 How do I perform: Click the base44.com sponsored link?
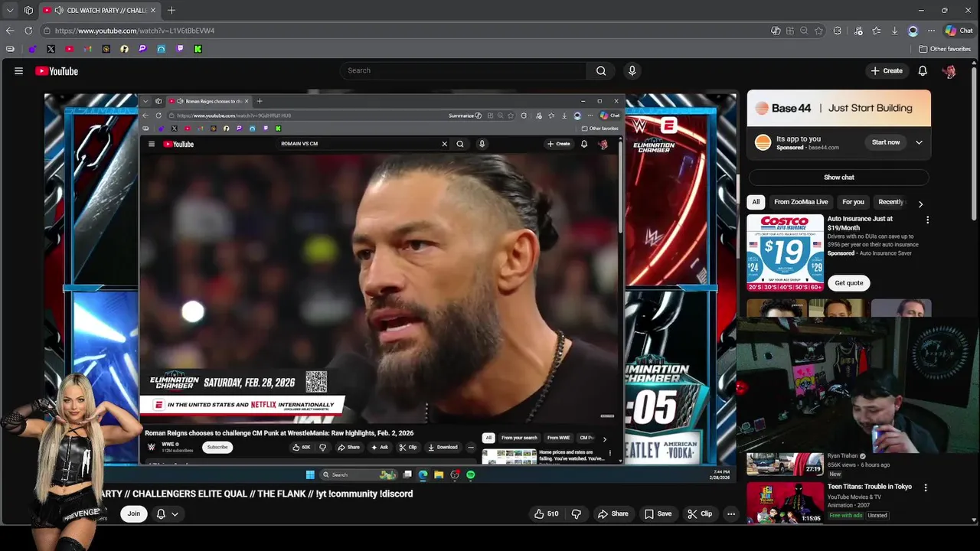(823, 148)
